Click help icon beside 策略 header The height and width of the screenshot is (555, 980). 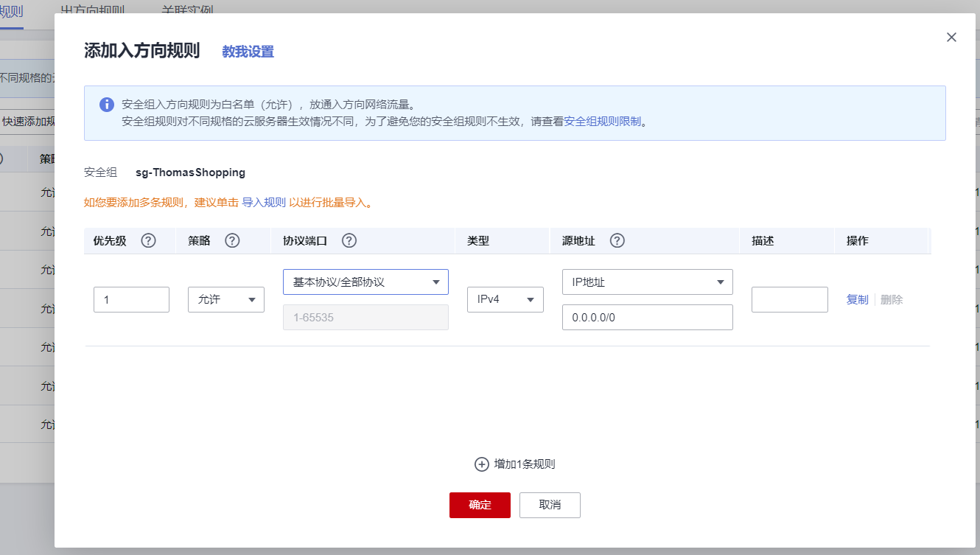coord(232,241)
